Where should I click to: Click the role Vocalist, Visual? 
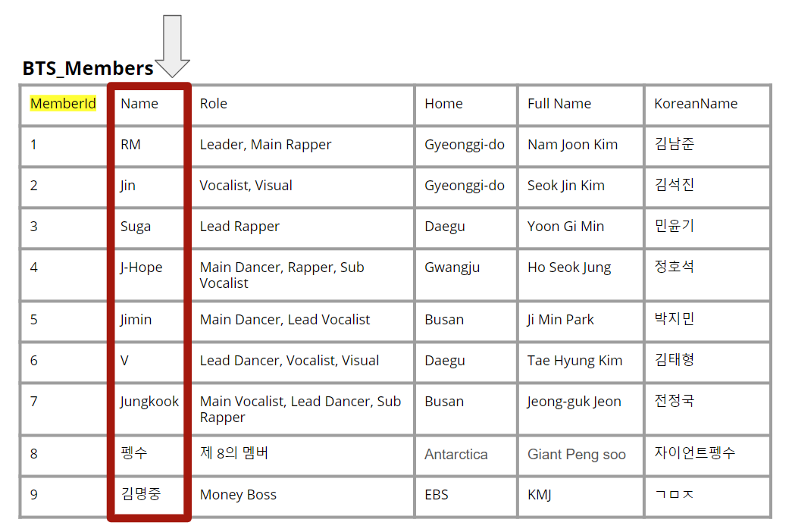[x=246, y=186]
